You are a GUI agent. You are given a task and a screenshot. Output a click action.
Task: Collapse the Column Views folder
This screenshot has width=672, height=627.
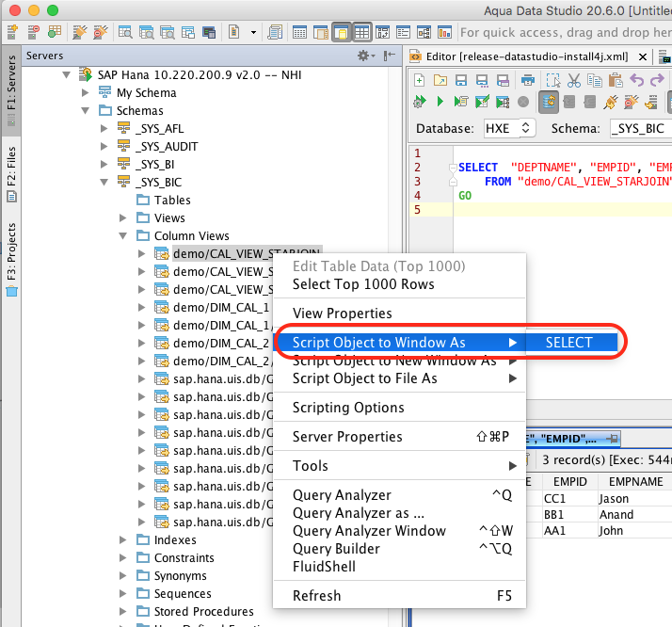123,235
